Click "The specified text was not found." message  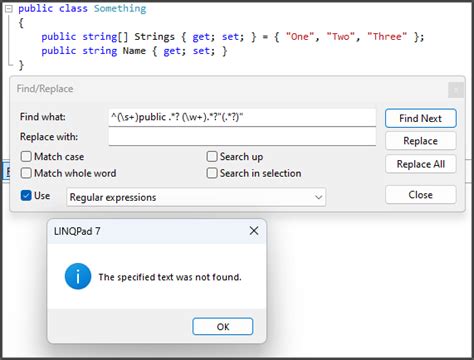[x=170, y=277]
